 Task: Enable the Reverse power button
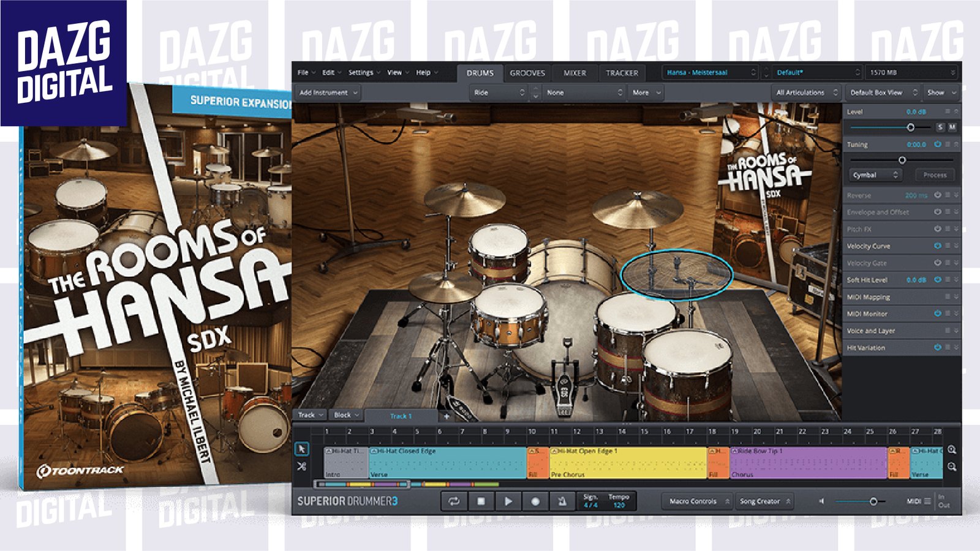point(937,195)
